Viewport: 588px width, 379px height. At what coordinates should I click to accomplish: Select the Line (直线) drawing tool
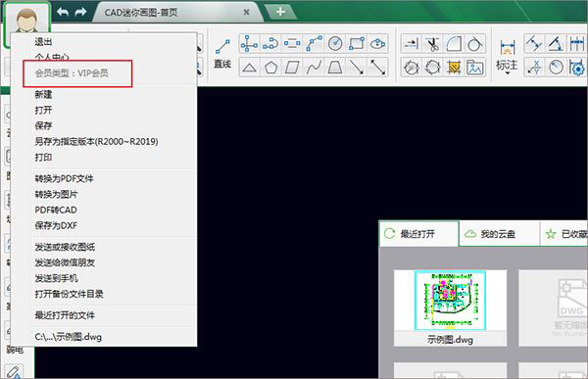[222, 54]
